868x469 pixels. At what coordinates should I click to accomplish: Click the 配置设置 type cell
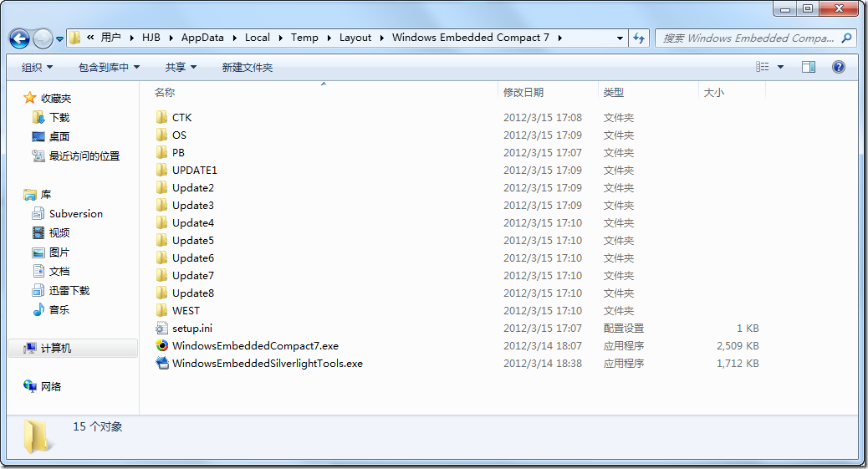tap(624, 329)
